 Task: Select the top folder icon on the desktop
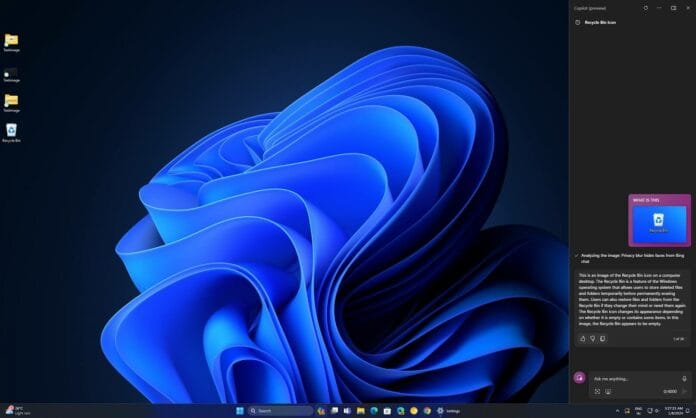(12, 43)
